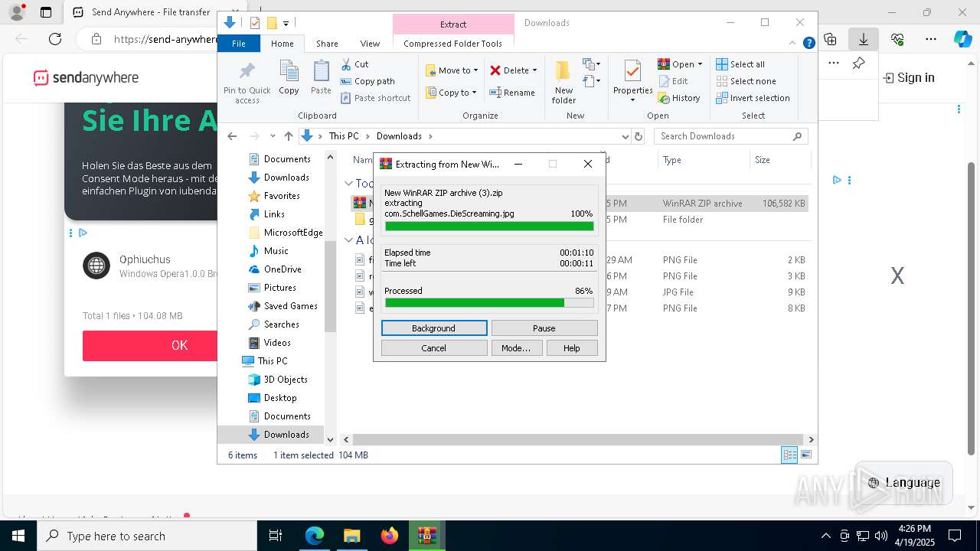Select the Home ribbon tab
980x551 pixels.
tap(282, 44)
